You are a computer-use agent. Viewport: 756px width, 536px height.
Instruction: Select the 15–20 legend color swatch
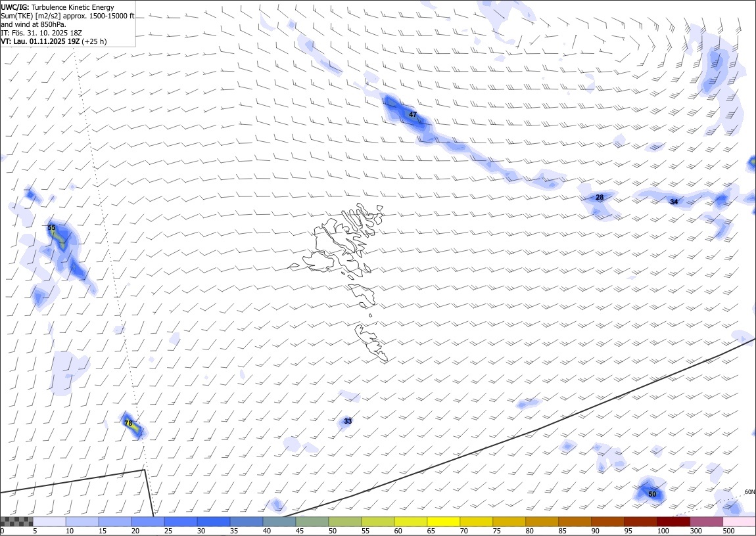pyautogui.click(x=115, y=522)
